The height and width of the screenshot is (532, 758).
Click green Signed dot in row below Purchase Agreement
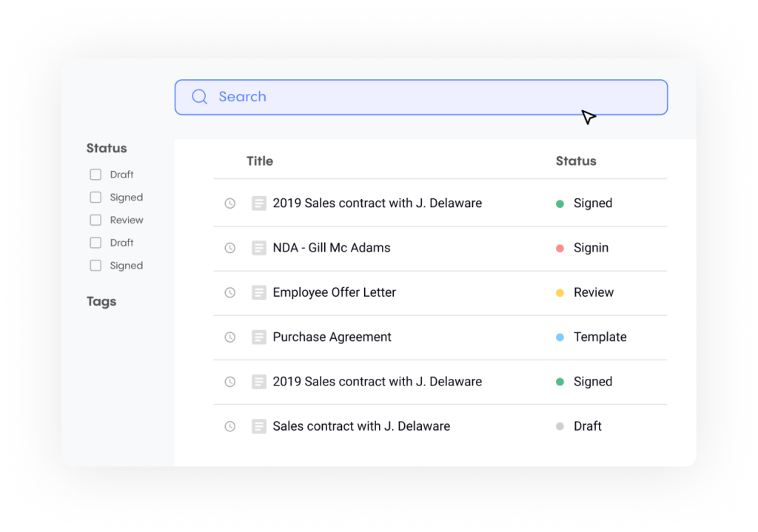pyautogui.click(x=560, y=382)
